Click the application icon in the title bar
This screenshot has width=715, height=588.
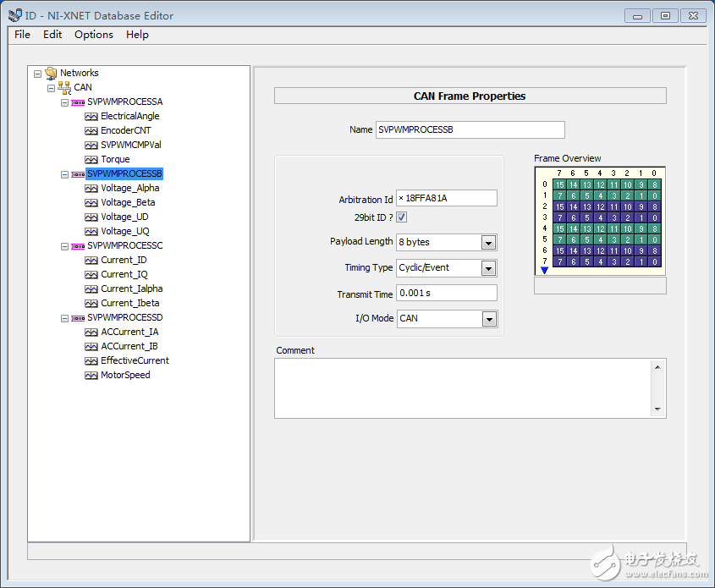(x=14, y=15)
